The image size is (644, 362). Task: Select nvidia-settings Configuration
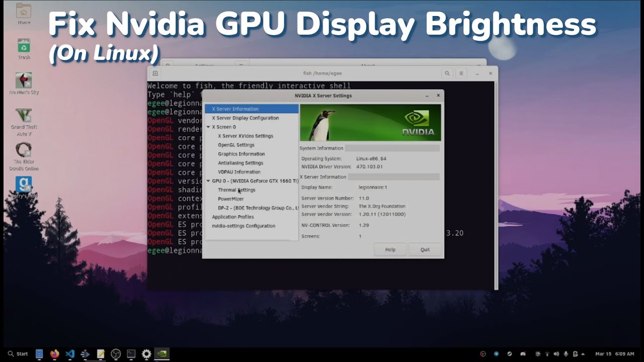[x=244, y=226]
